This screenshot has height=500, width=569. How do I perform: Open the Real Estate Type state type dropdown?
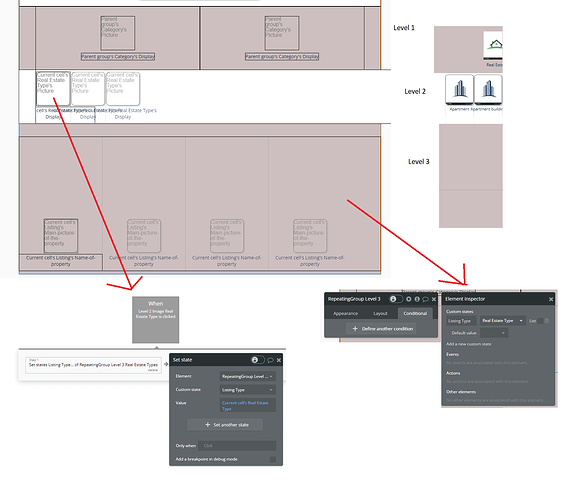click(503, 321)
